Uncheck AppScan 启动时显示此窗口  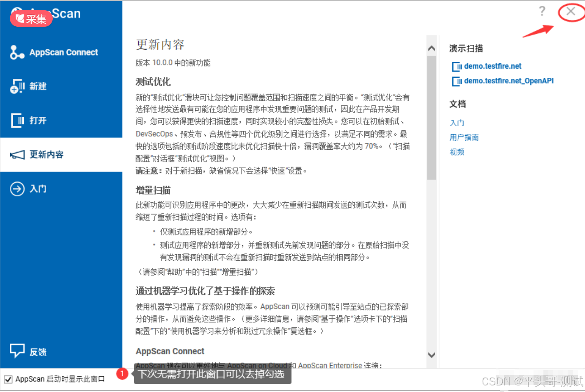click(x=8, y=379)
